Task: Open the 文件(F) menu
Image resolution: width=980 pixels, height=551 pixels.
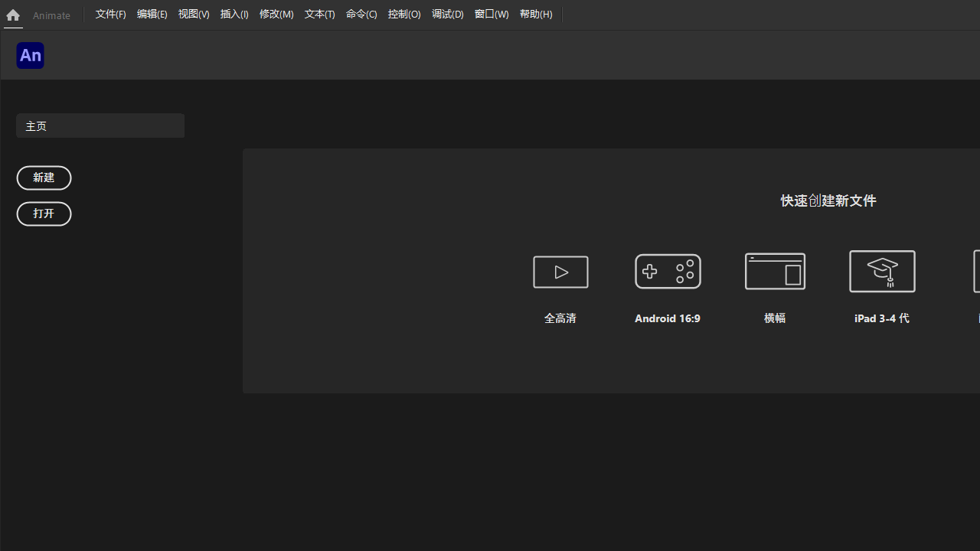Action: click(110, 14)
